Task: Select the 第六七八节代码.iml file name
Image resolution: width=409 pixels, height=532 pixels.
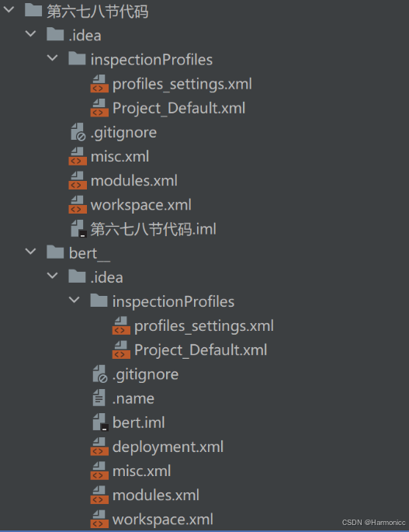Action: point(154,229)
